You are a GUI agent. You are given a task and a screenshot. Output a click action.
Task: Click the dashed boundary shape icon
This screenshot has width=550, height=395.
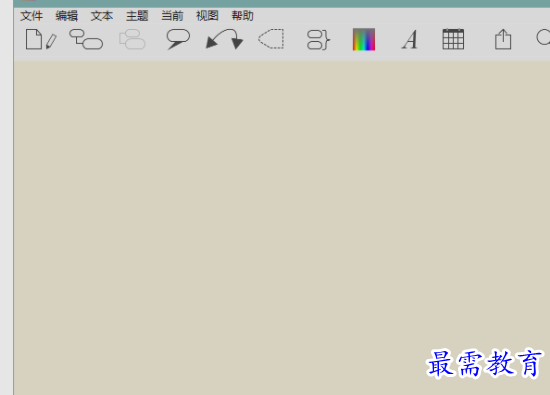271,39
